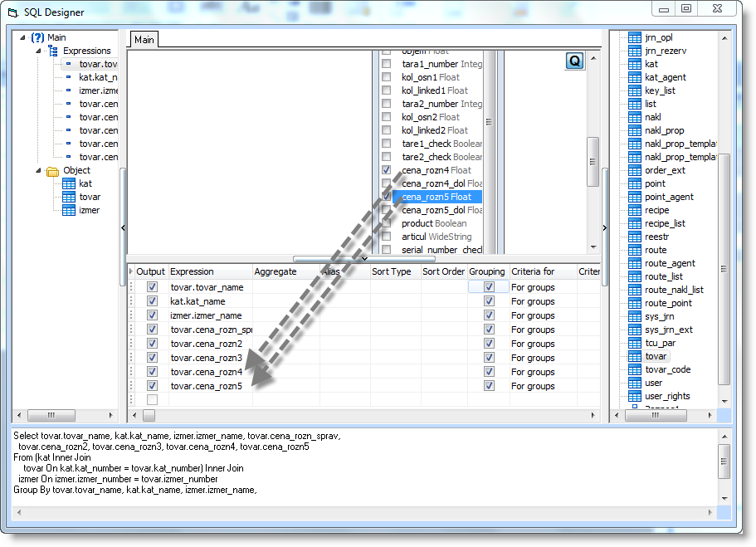Toggle Output checkbox in the empty last row
756x547 pixels.
tap(152, 399)
